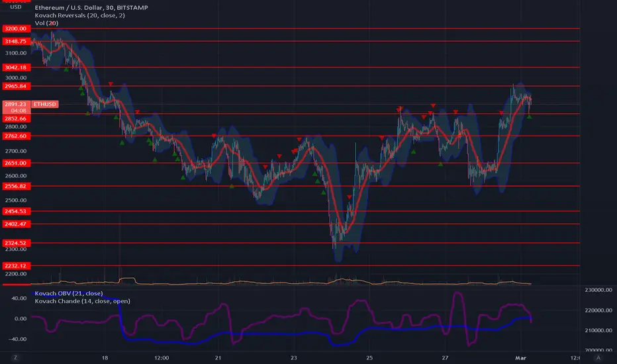
Task: Click the 2324.52 price level label
Action: [16, 243]
